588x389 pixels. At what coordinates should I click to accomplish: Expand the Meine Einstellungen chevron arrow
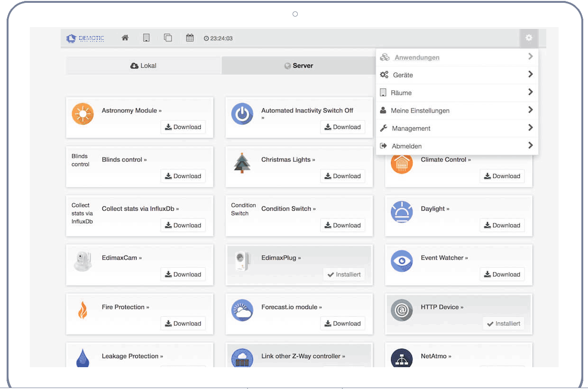530,110
